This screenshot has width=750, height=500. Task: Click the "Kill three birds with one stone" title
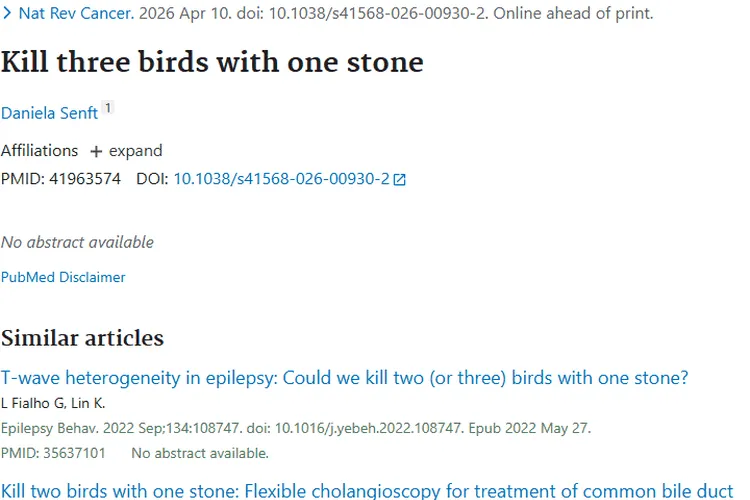(x=212, y=62)
